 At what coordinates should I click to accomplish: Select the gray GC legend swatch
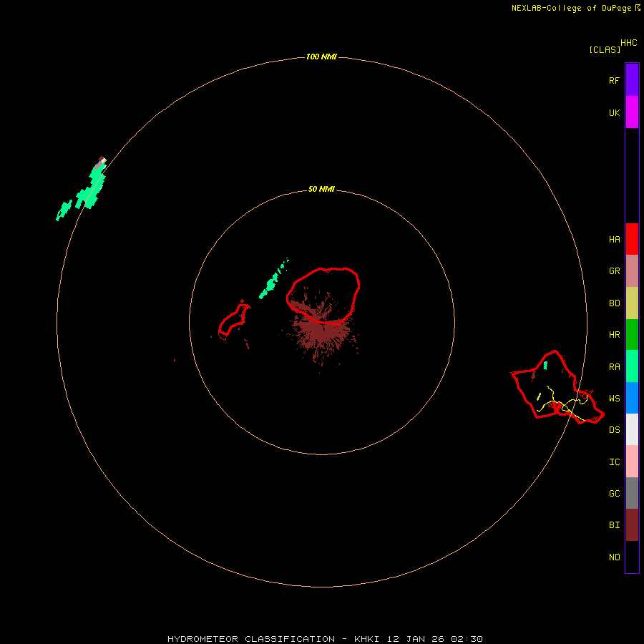tap(632, 493)
